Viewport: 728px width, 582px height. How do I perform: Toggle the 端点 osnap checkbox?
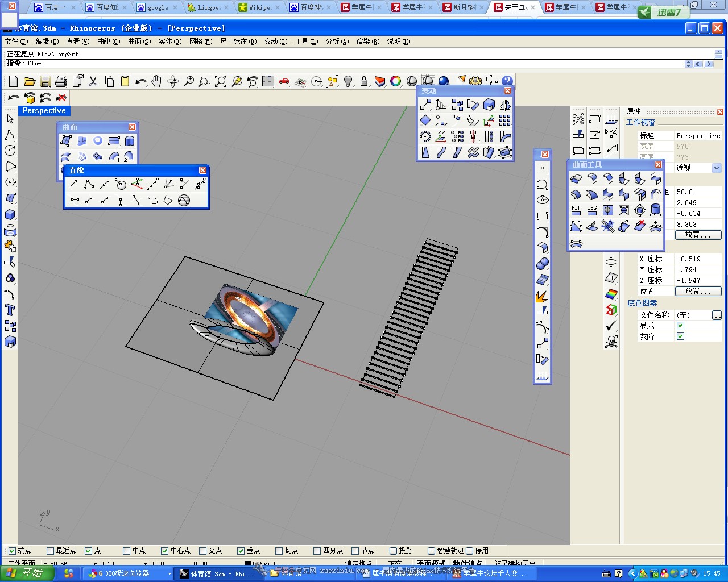click(13, 551)
